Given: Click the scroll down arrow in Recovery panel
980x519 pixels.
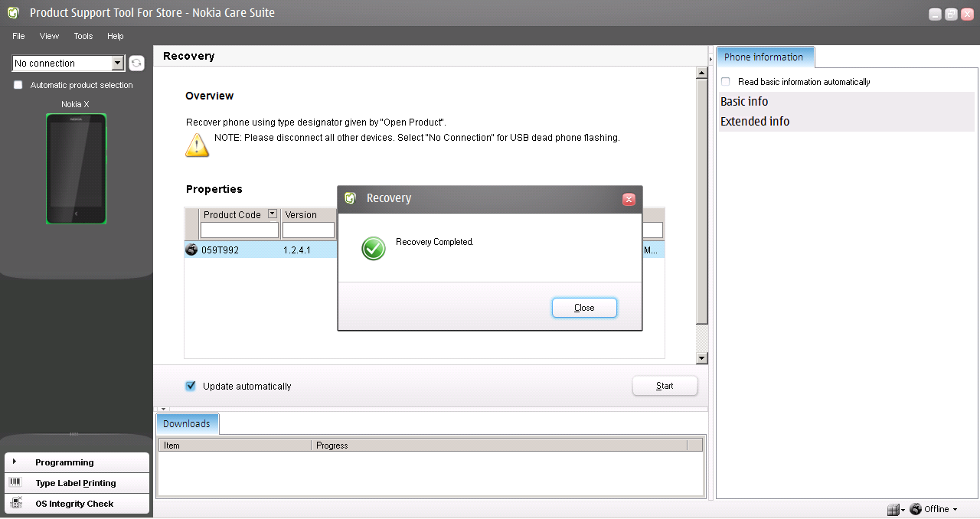Looking at the screenshot, I should coord(701,358).
